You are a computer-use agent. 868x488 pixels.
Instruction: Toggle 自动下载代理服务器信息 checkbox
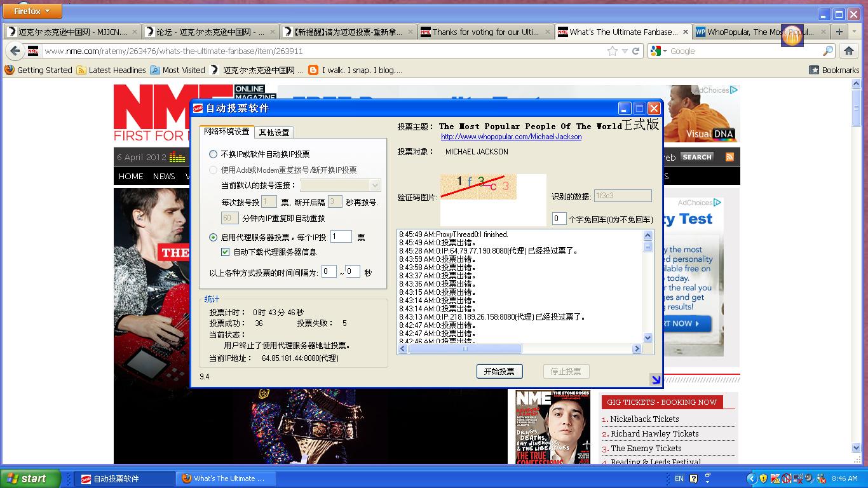click(225, 252)
